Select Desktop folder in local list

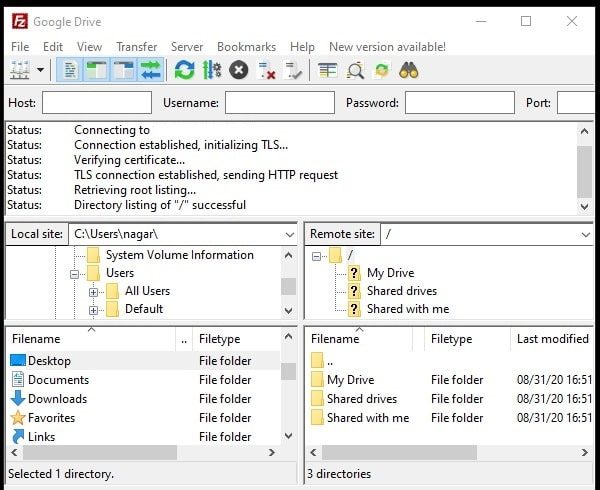pyautogui.click(x=144, y=360)
